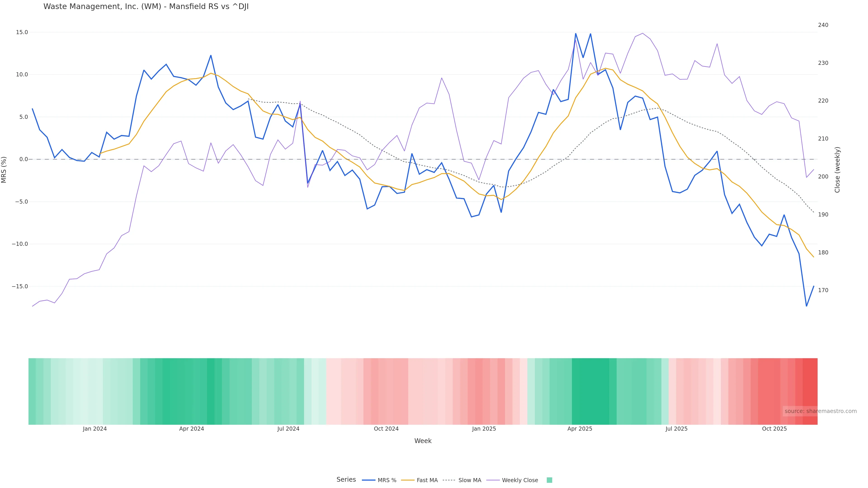Image resolution: width=868 pixels, height=488 pixels.
Task: Hide the Fast MA legend series
Action: [420, 480]
